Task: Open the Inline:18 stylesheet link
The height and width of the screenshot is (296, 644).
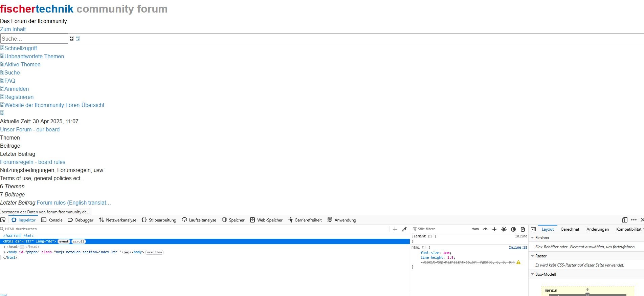Action: [x=518, y=248]
